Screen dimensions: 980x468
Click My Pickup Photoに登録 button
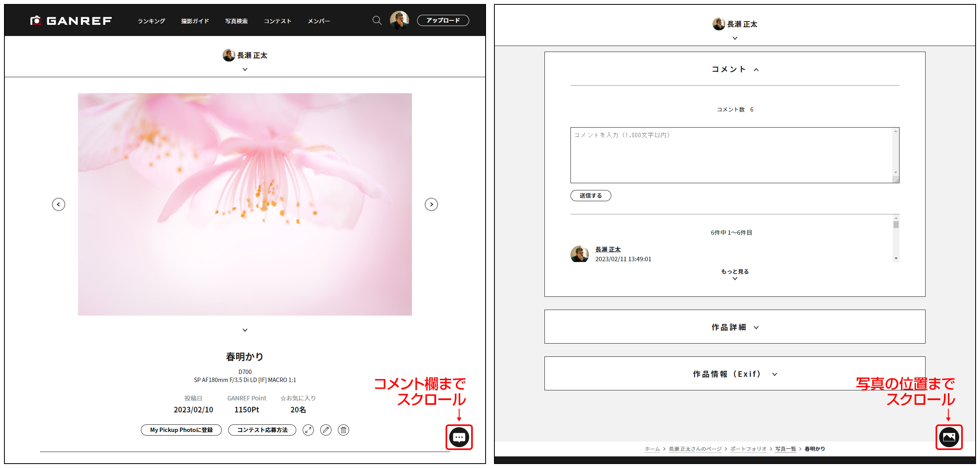(x=181, y=430)
